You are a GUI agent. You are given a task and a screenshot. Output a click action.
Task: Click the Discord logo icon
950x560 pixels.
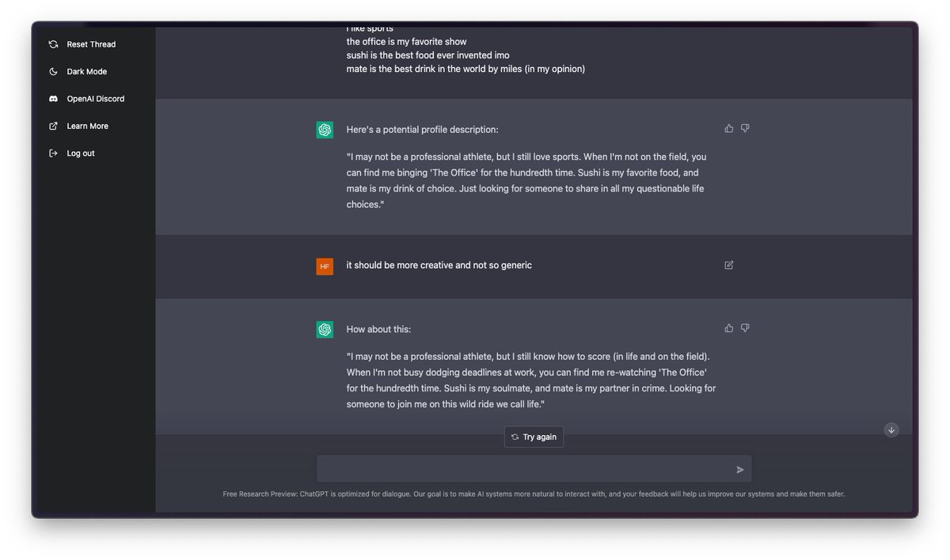point(53,99)
